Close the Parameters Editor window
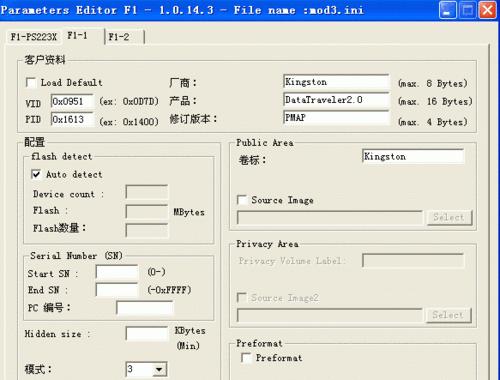Image resolution: width=500 pixels, height=380 pixels. [x=487, y=10]
